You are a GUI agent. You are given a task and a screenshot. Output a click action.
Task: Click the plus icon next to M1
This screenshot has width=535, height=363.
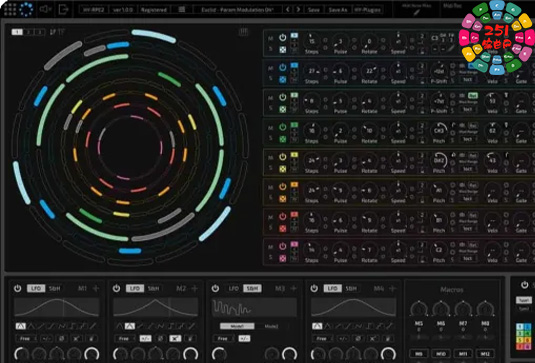96,289
